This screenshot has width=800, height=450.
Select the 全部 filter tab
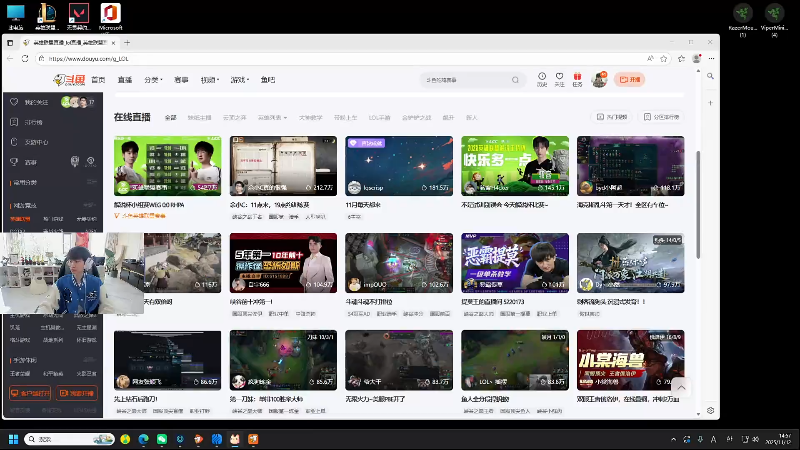pos(170,117)
